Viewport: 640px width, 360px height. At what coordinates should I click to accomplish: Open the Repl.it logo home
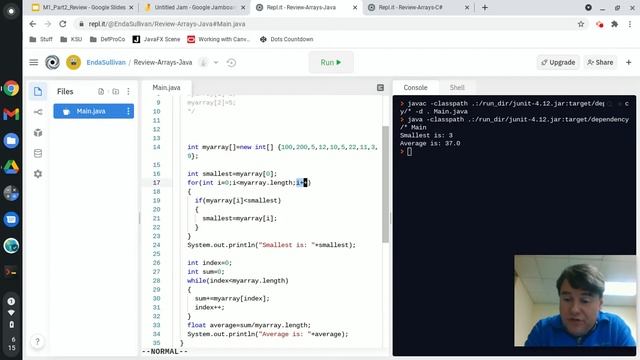click(x=52, y=62)
